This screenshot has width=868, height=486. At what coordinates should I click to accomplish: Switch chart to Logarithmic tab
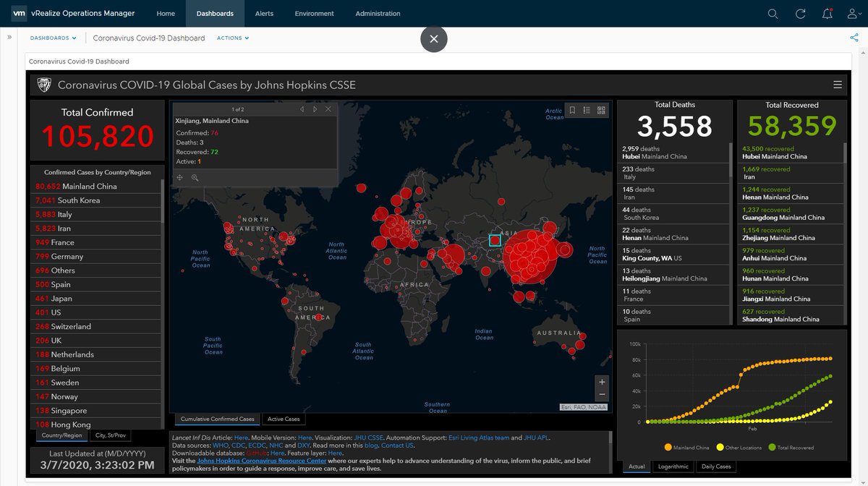[x=673, y=466]
